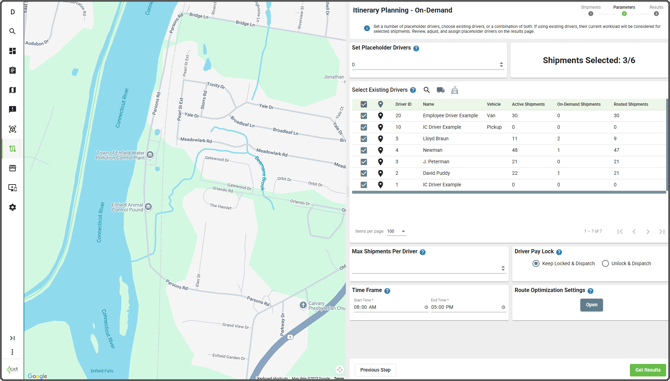The image size is (670, 381).
Task: Go to last page of drivers
Action: 661,232
